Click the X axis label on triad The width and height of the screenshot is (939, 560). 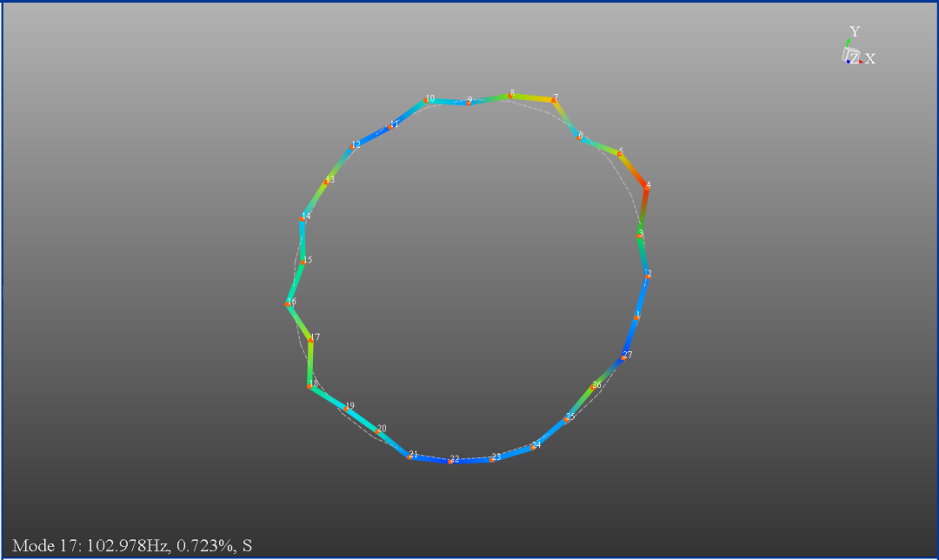coord(870,58)
